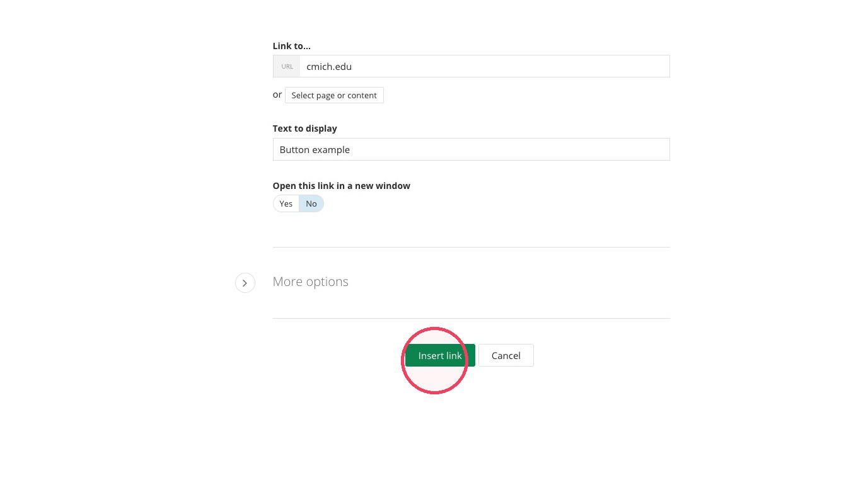Click on the cmich.edu URL text
Viewport: 868px width, 485px height.
point(329,66)
